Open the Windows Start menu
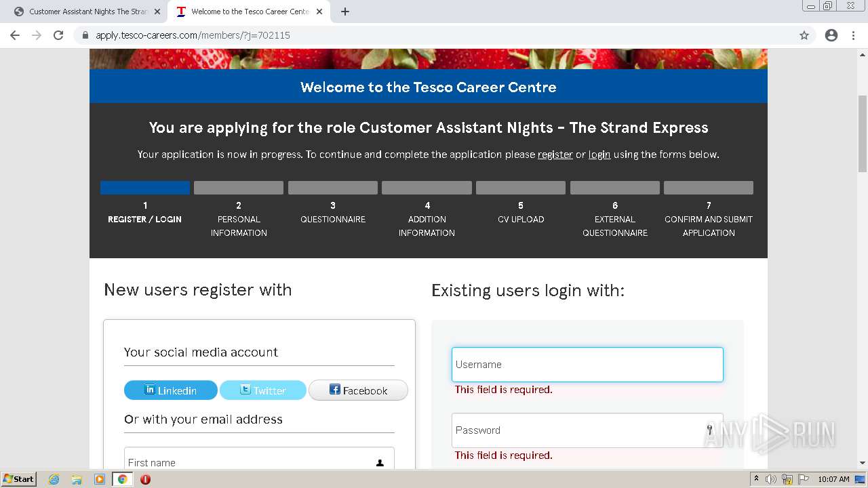Image resolution: width=868 pixels, height=488 pixels. pos(19,479)
